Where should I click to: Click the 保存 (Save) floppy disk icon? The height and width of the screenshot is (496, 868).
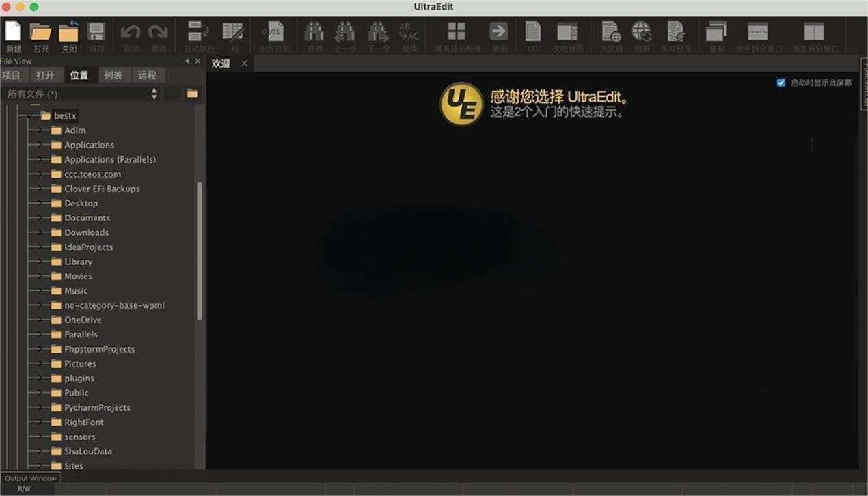[x=96, y=31]
